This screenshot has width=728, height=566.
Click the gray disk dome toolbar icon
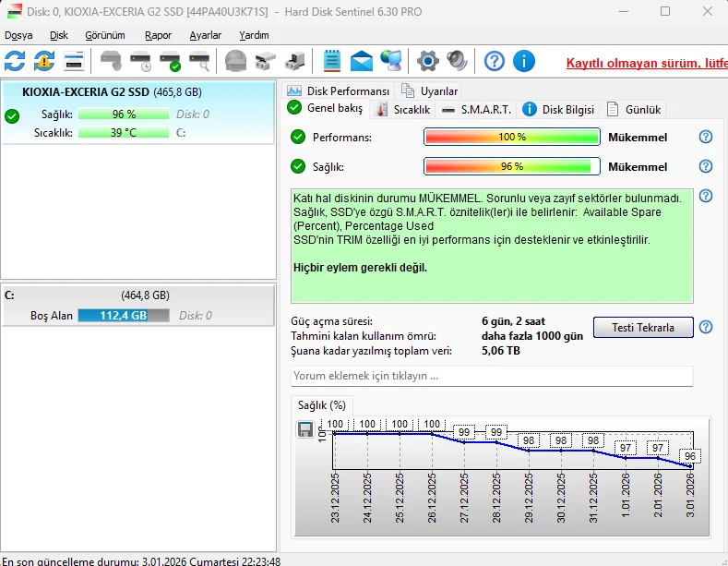236,61
